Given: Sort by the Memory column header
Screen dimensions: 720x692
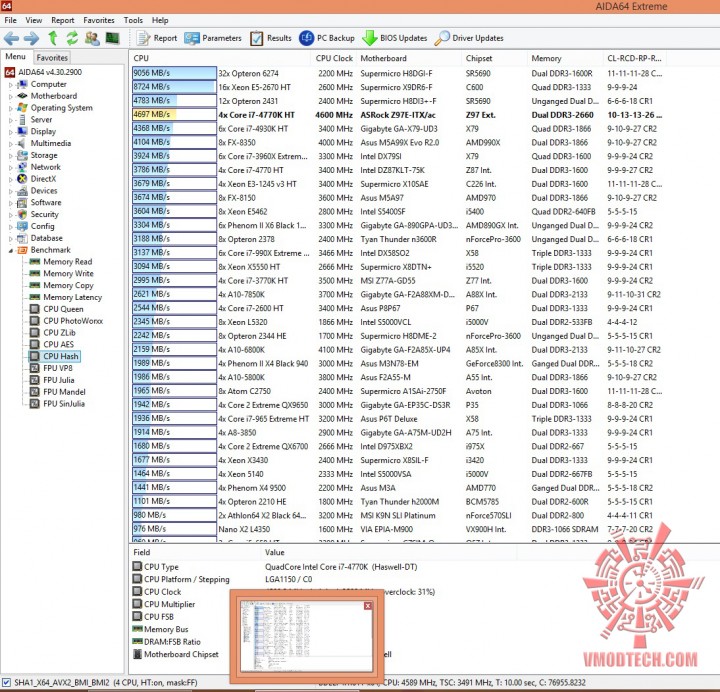Looking at the screenshot, I should 565,58.
